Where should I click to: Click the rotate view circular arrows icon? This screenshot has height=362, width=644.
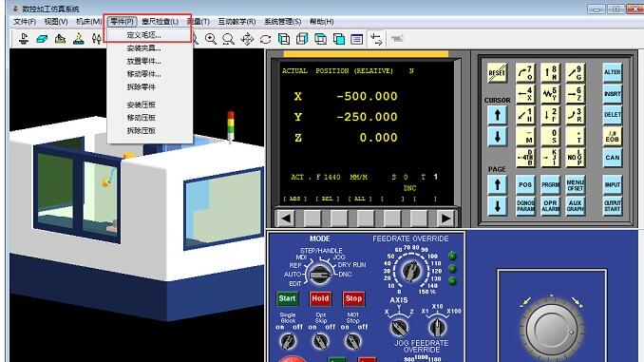[x=266, y=39]
